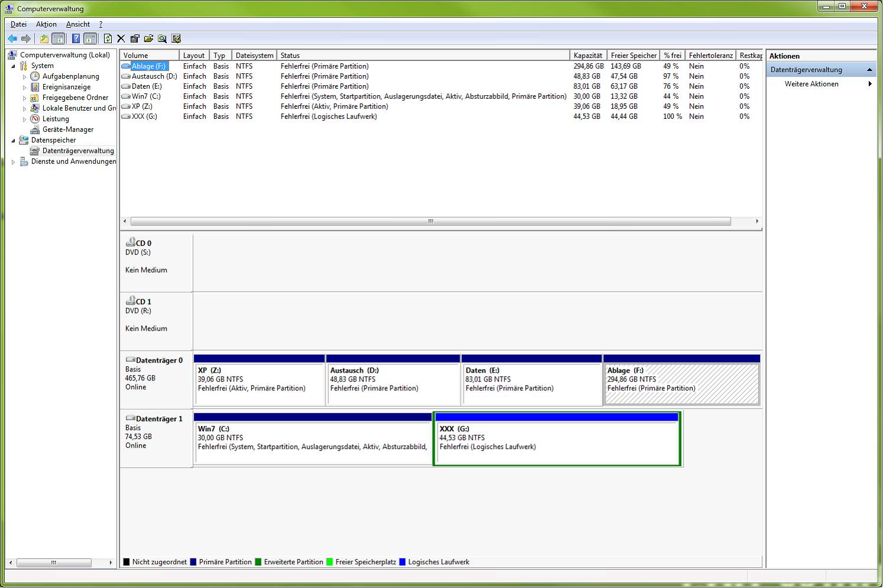
Task: Click right arrow of volume list scrollbar
Action: click(757, 221)
